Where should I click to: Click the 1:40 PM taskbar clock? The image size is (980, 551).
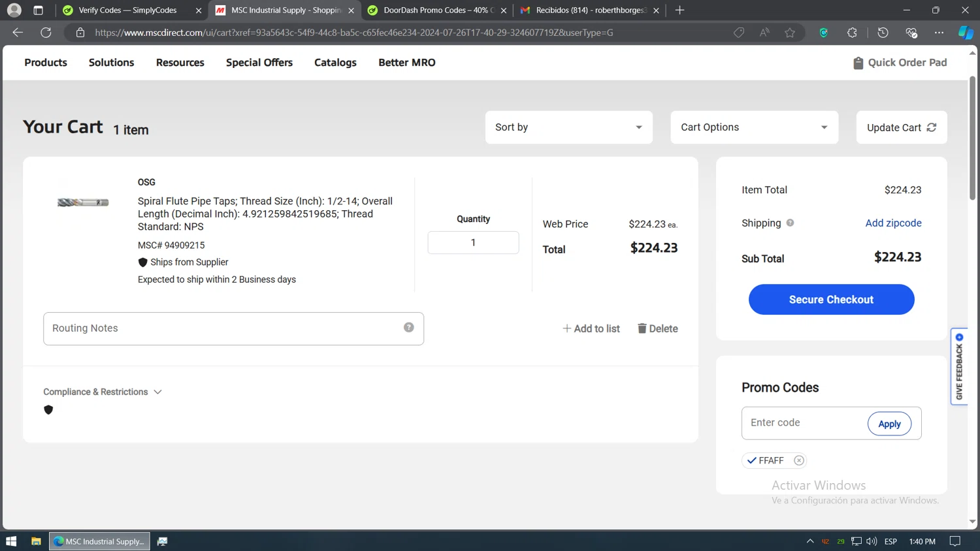[x=922, y=541]
